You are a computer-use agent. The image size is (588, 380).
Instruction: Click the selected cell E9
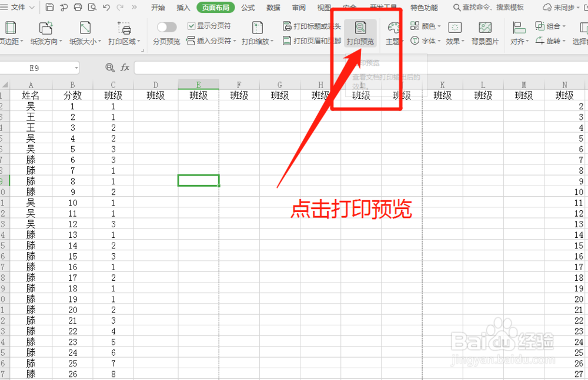click(198, 181)
